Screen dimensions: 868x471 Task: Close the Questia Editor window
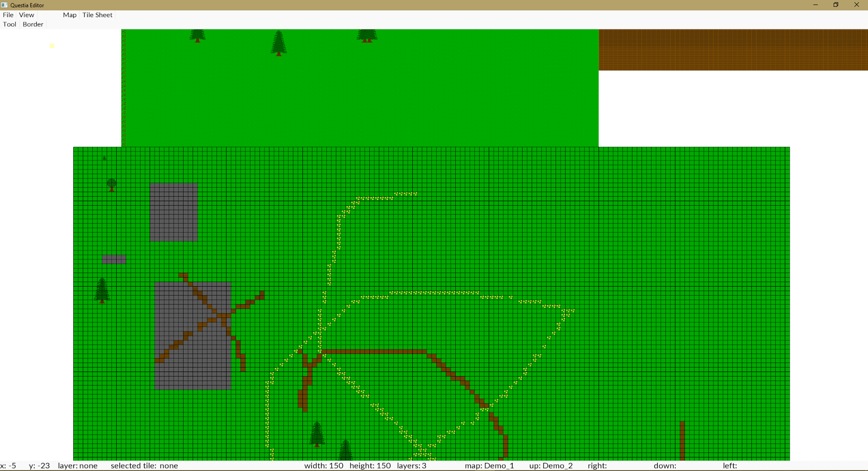(857, 5)
